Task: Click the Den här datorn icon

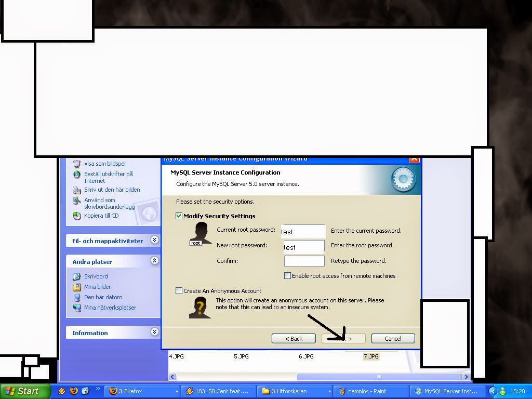Action: (77, 298)
